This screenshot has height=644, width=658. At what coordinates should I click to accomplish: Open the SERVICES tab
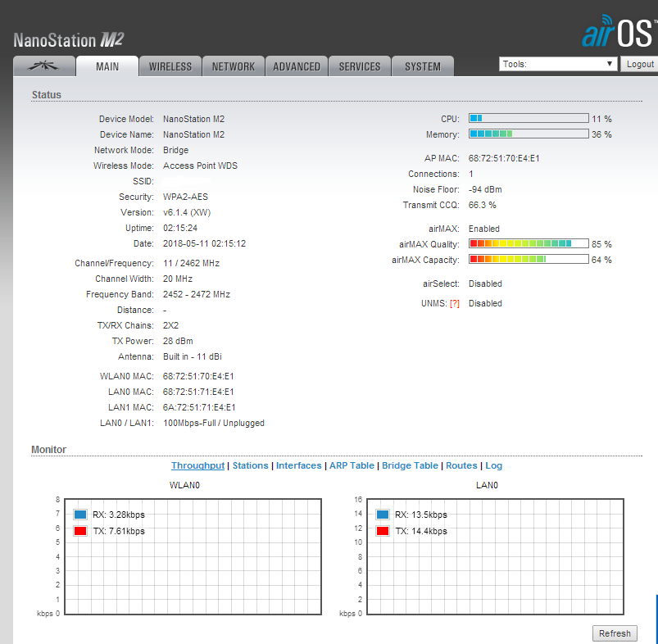click(360, 66)
